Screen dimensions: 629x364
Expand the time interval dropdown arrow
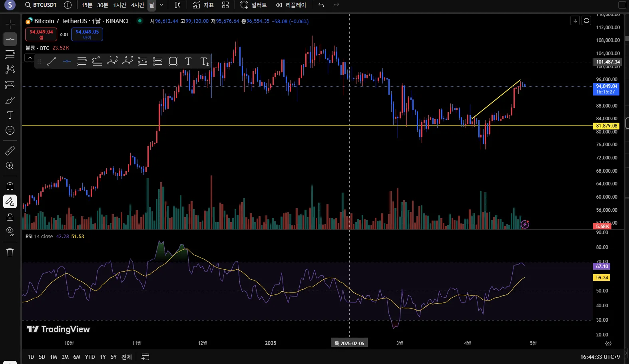click(x=161, y=5)
